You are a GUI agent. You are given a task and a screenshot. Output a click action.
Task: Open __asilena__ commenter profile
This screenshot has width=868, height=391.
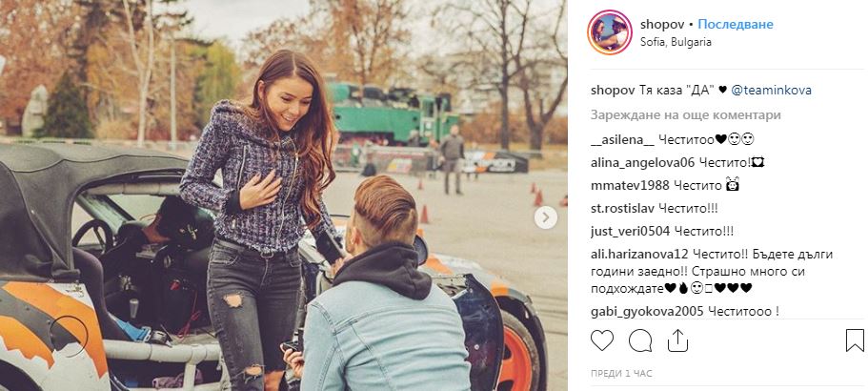tap(622, 140)
